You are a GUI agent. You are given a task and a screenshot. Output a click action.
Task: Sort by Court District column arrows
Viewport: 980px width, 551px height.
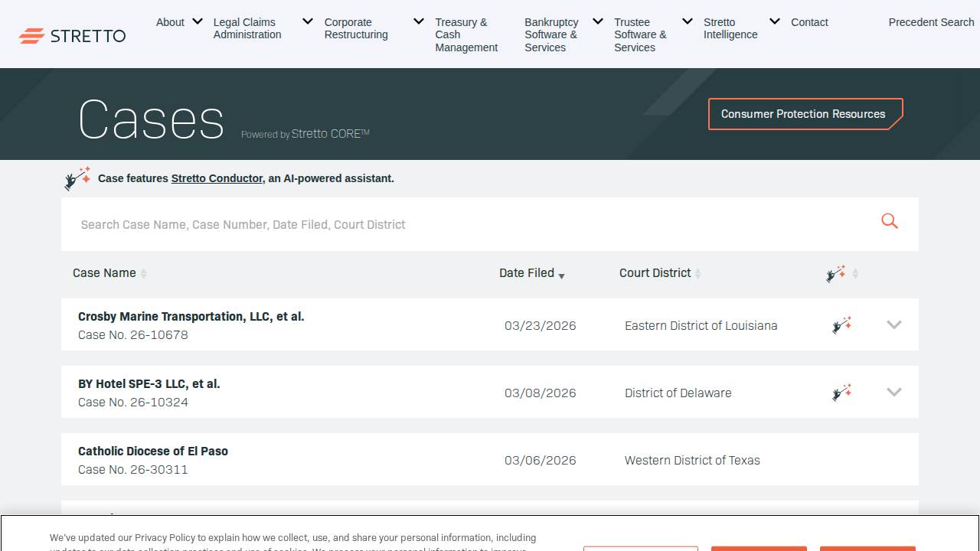[x=697, y=274]
